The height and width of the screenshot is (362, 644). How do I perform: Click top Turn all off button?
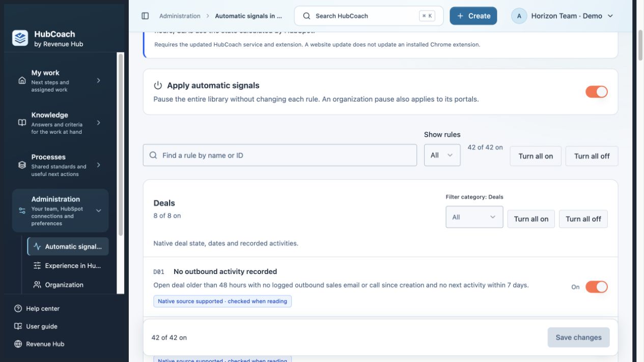(592, 156)
